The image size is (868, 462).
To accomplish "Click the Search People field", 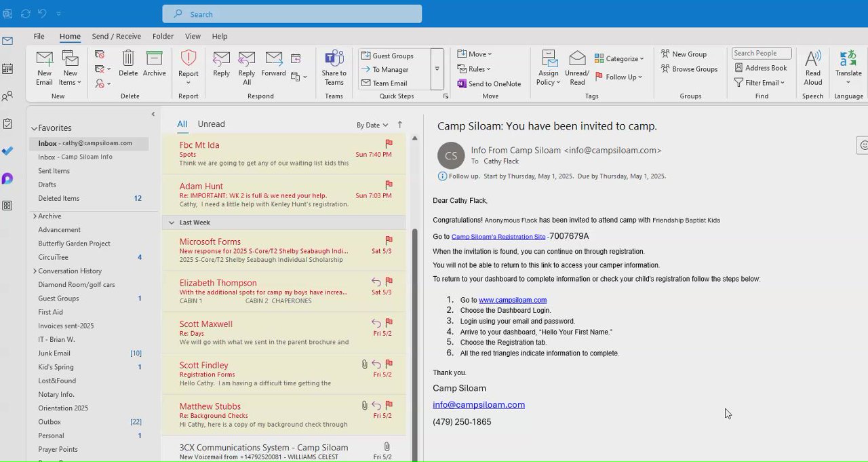I will point(762,53).
